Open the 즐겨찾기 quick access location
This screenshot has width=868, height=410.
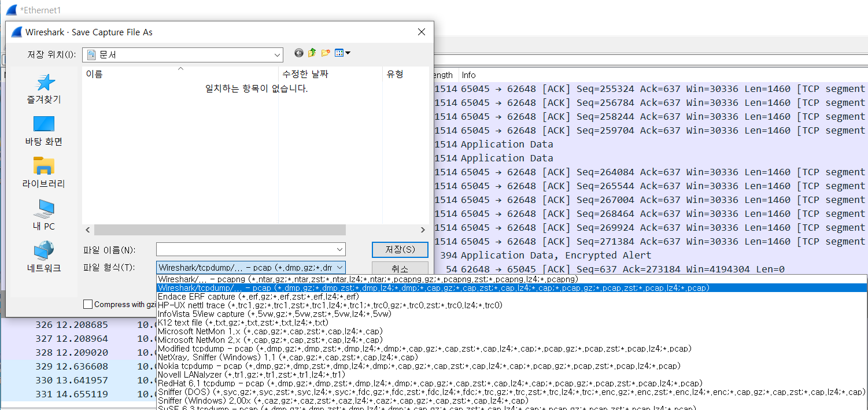click(x=43, y=88)
